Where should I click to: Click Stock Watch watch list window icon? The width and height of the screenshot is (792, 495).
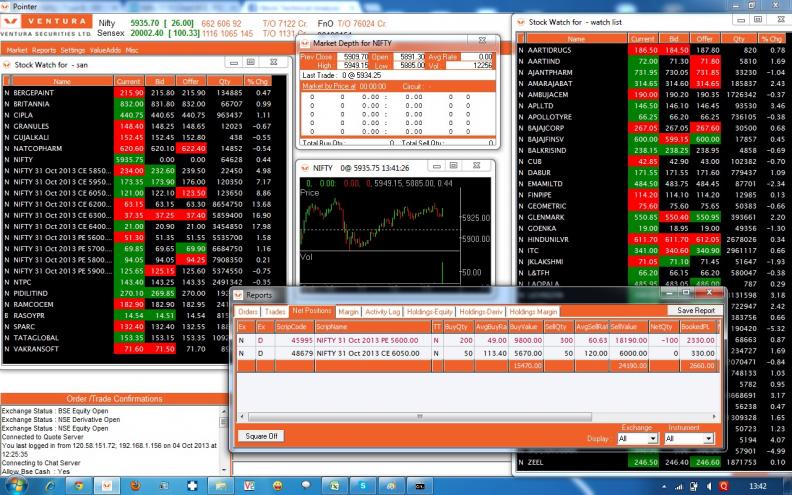pyautogui.click(x=521, y=22)
